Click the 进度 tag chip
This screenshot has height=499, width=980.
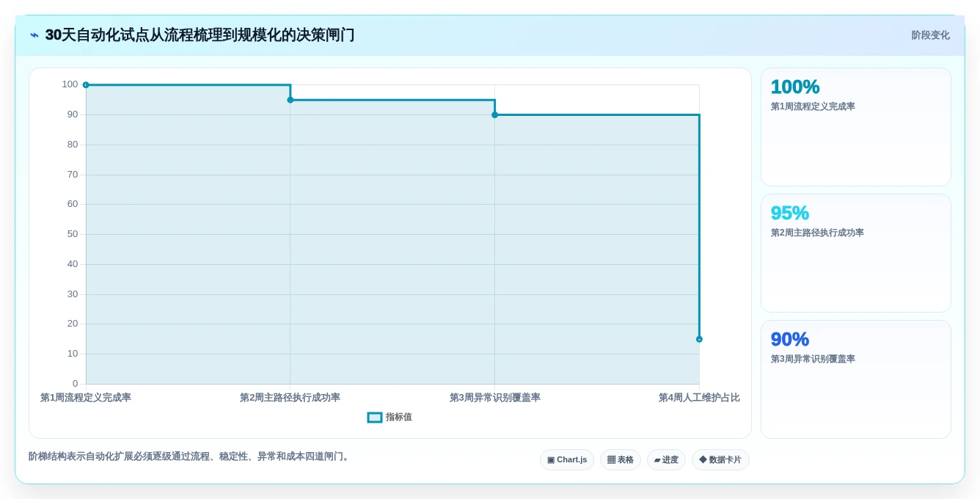pyautogui.click(x=666, y=460)
